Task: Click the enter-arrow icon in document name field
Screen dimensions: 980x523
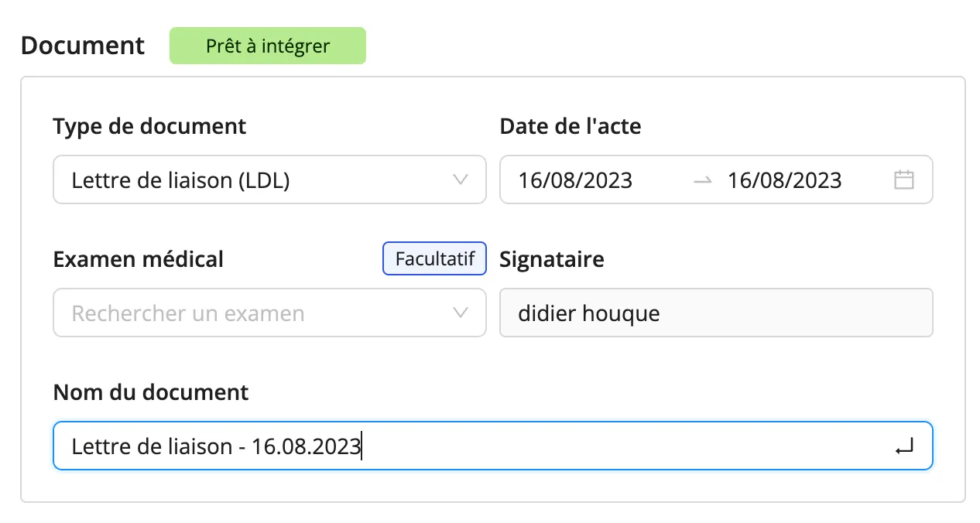Action: pos(903,446)
